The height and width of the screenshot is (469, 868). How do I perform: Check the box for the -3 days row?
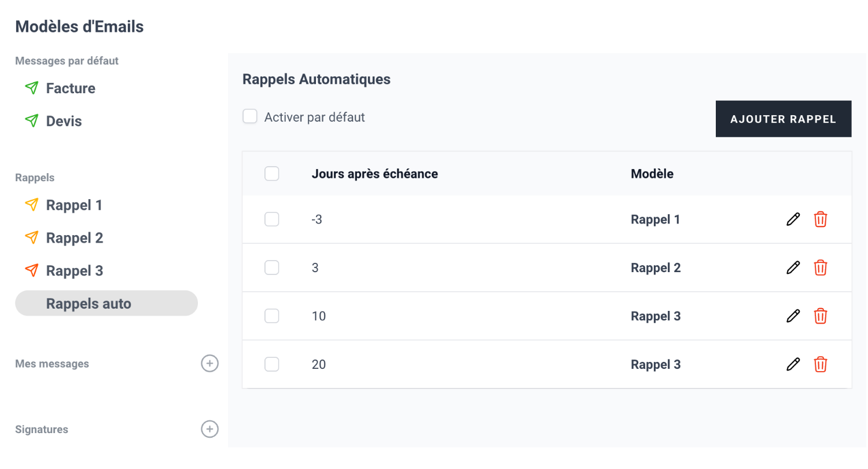[272, 219]
